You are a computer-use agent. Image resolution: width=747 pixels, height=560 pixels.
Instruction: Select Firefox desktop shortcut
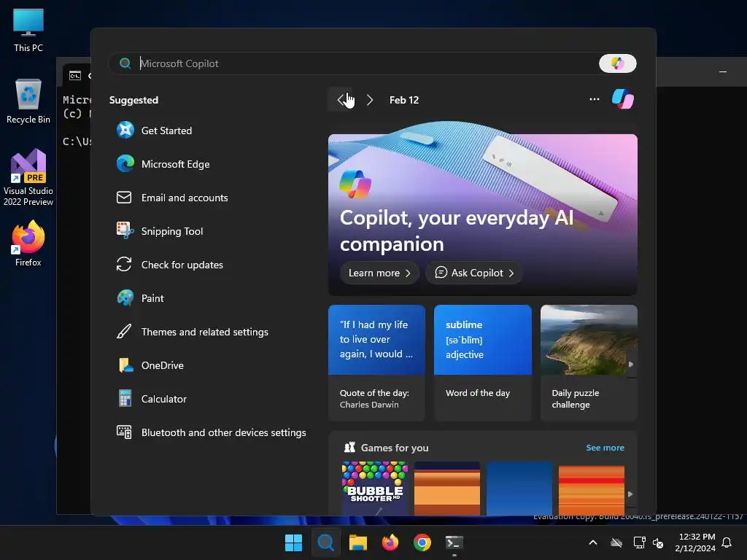click(28, 244)
